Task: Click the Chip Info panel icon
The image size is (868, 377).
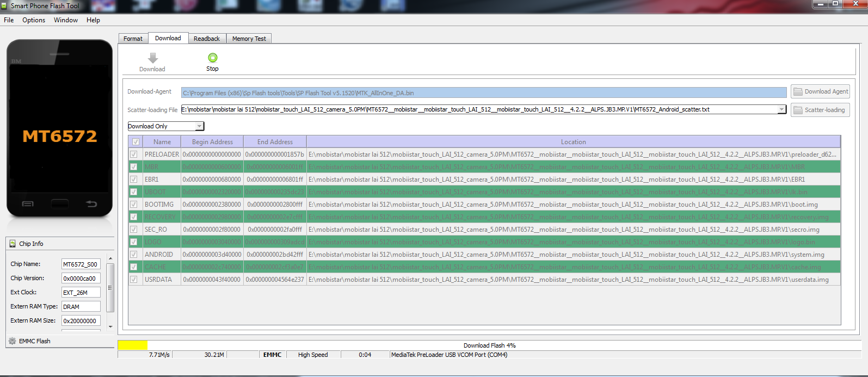Action: (13, 244)
